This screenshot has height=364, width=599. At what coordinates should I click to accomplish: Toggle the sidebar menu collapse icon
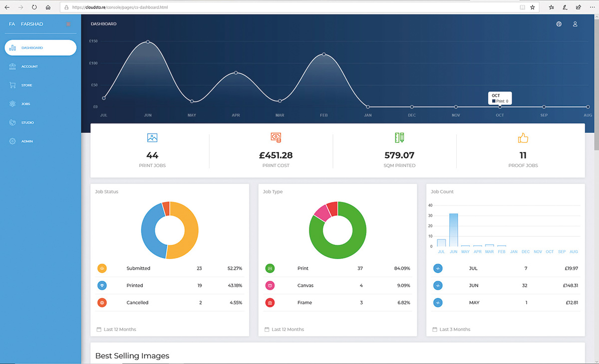pyautogui.click(x=68, y=24)
